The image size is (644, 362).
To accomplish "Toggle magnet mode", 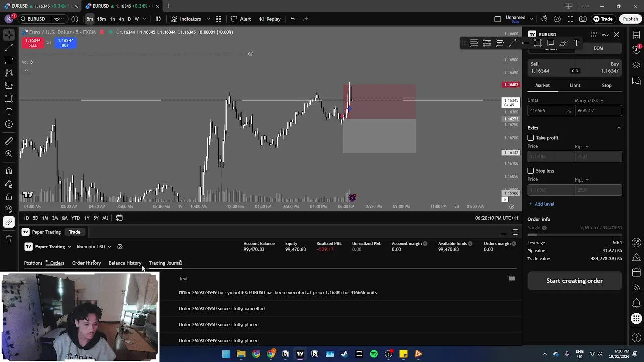I will pyautogui.click(x=9, y=171).
